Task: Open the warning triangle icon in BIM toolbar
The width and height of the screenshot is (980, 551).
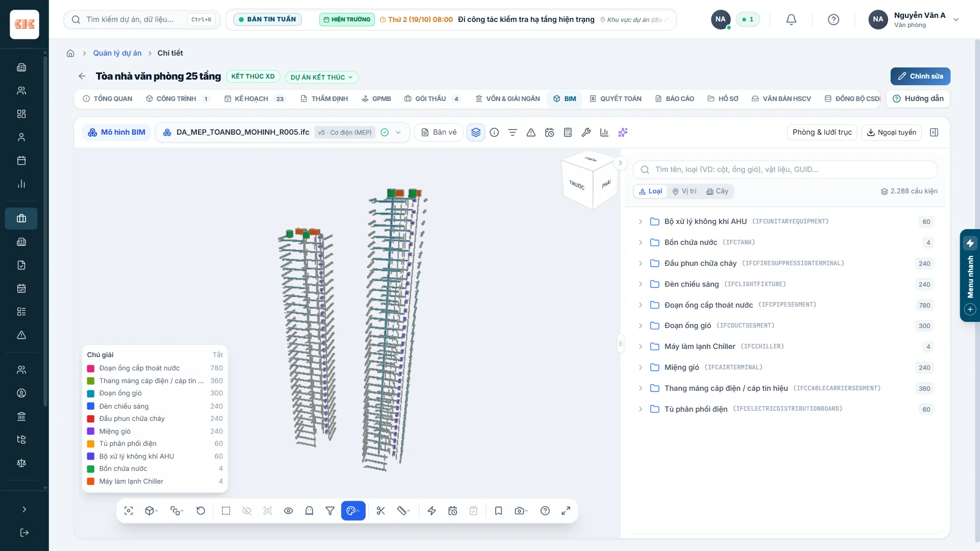Action: (531, 133)
